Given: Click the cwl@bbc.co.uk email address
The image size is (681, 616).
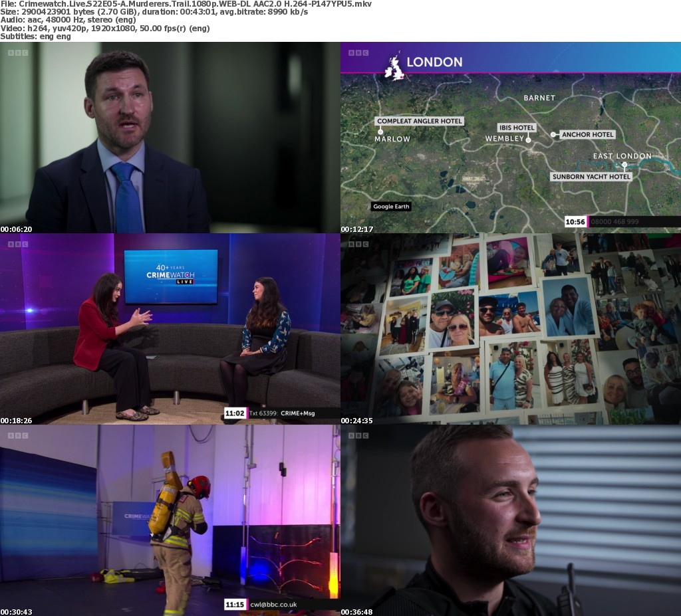Looking at the screenshot, I should 273,605.
